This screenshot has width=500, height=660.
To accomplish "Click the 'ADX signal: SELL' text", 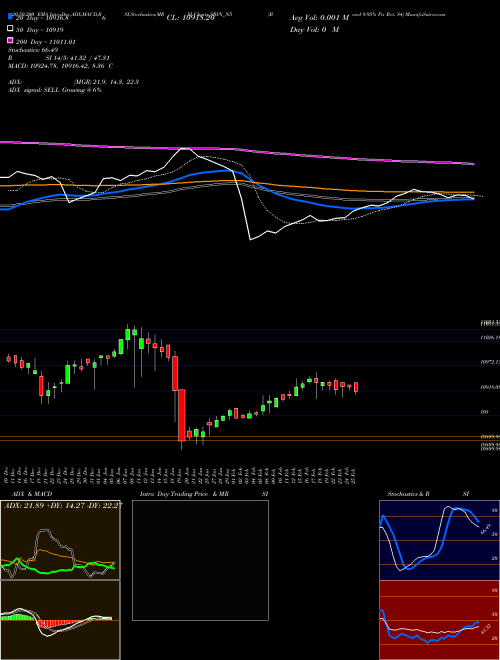I will [x=34, y=90].
